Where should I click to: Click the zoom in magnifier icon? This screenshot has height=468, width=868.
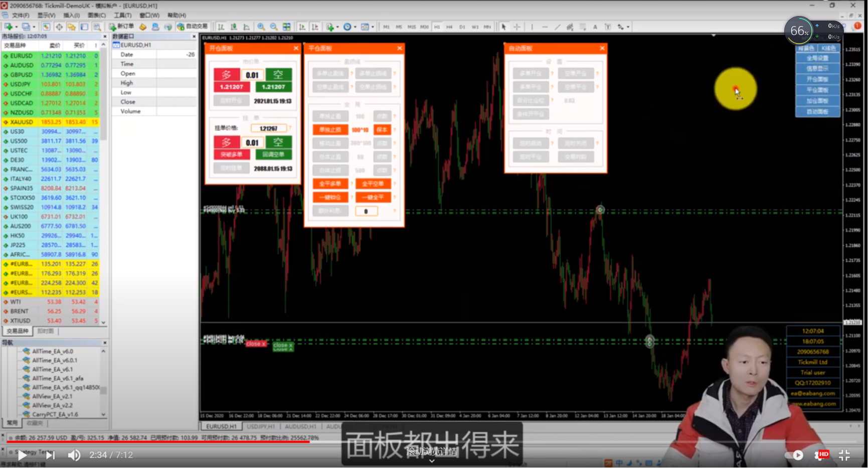tap(261, 27)
